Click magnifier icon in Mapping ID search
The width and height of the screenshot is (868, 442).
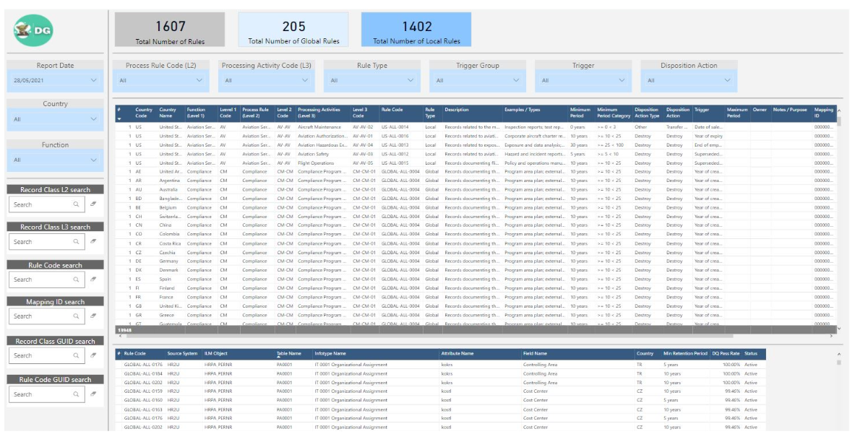click(76, 316)
